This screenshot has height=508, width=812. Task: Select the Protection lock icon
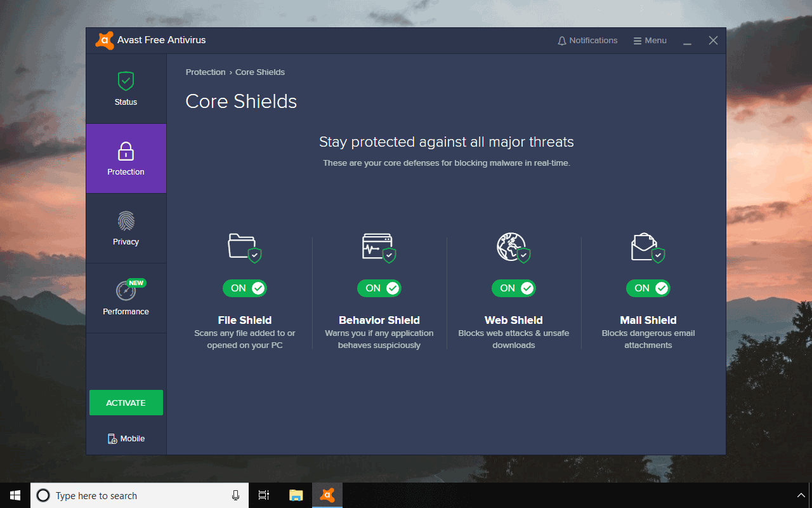pyautogui.click(x=126, y=151)
